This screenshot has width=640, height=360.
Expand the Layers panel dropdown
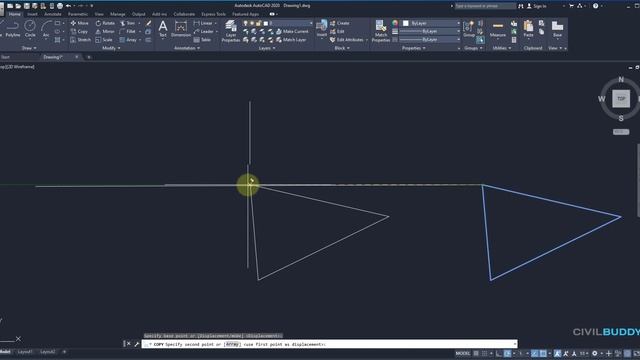pyautogui.click(x=267, y=48)
